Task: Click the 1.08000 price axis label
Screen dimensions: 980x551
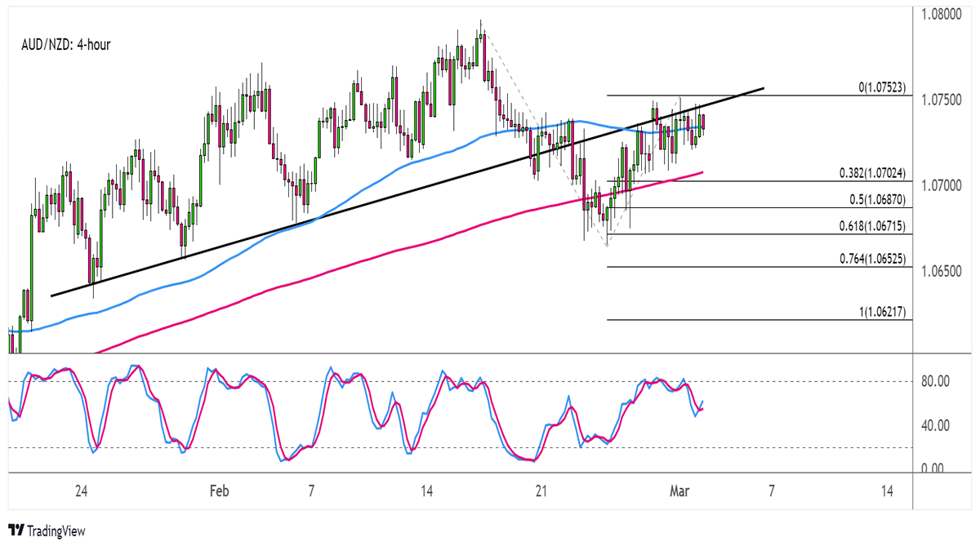Action: pyautogui.click(x=941, y=14)
